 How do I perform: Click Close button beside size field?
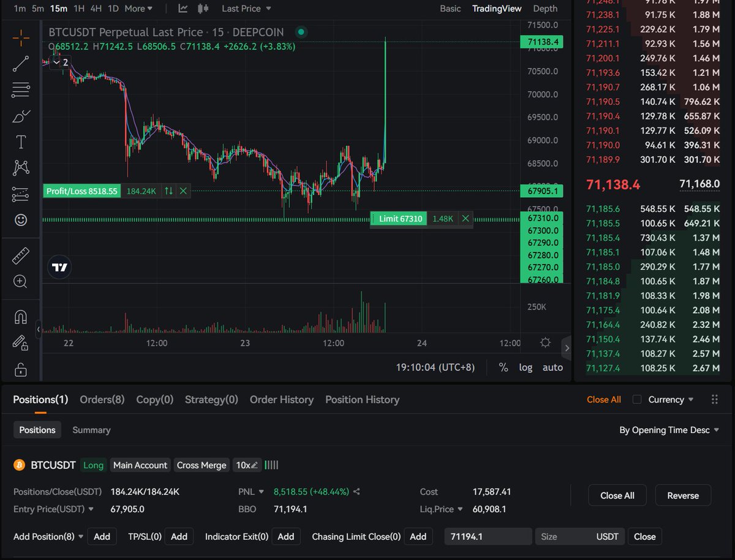pos(644,537)
